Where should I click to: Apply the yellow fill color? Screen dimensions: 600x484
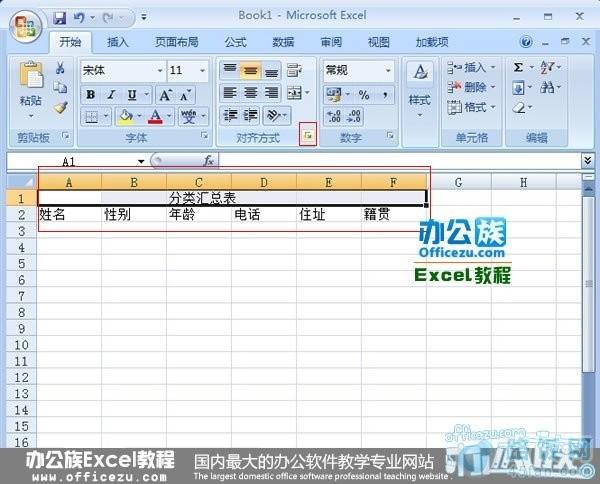(126, 116)
